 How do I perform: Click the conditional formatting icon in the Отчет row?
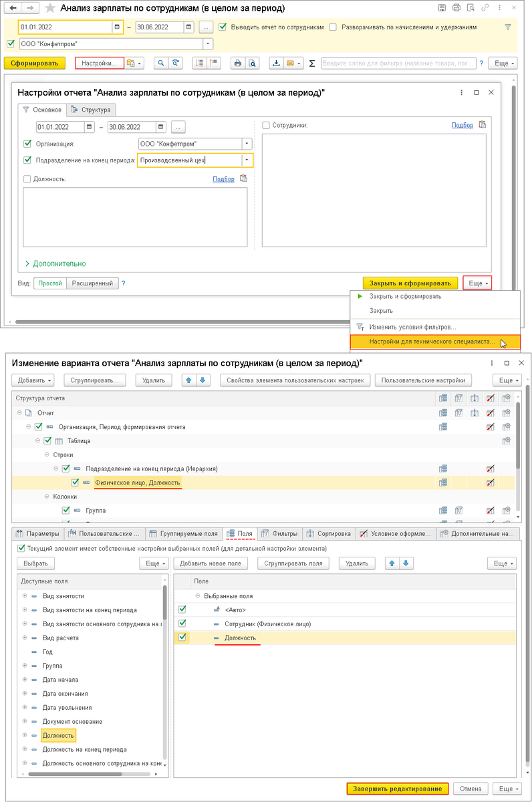[491, 413]
